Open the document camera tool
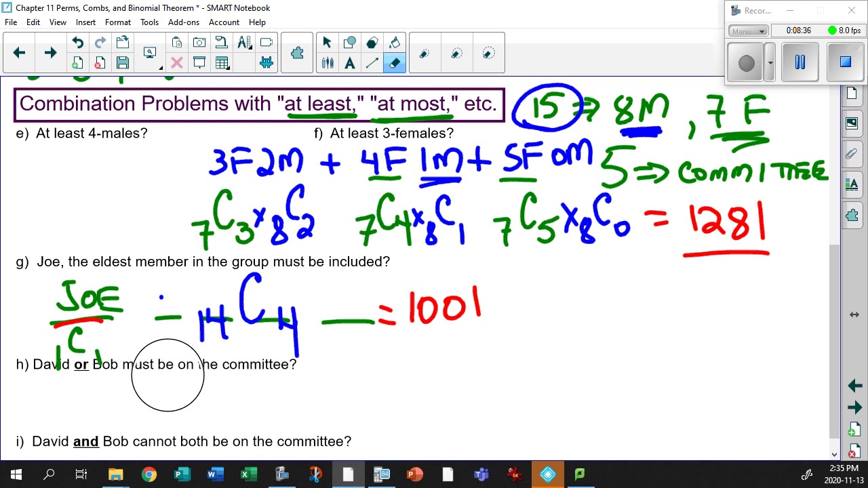868x488 pixels. (x=222, y=43)
